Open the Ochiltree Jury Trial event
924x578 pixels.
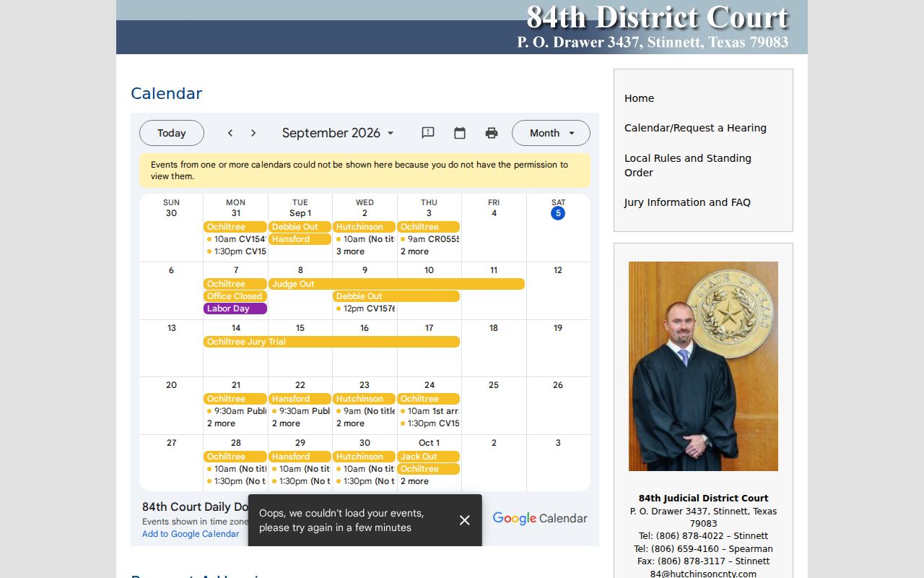(x=331, y=342)
